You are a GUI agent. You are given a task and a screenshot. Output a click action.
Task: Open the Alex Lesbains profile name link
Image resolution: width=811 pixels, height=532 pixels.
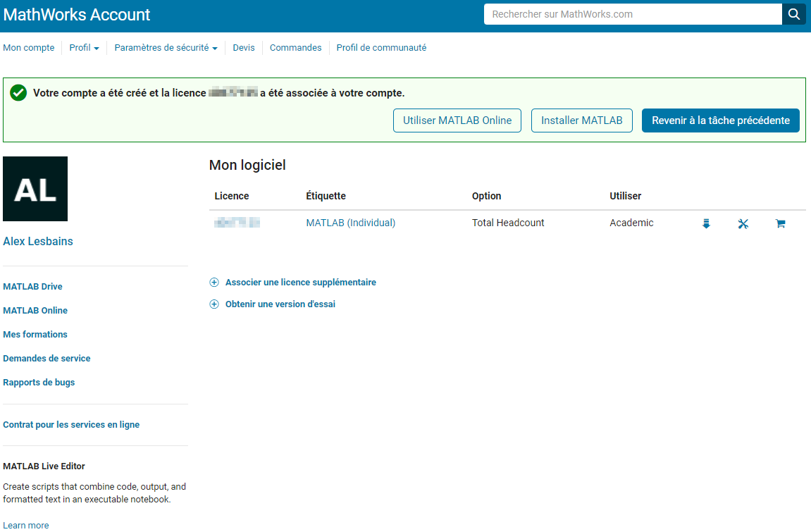pos(38,242)
